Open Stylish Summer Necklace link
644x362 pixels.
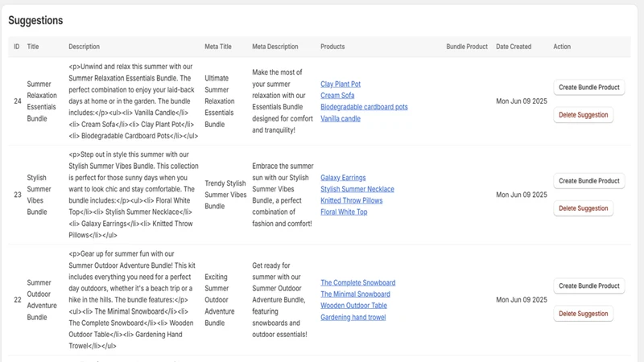tap(357, 189)
